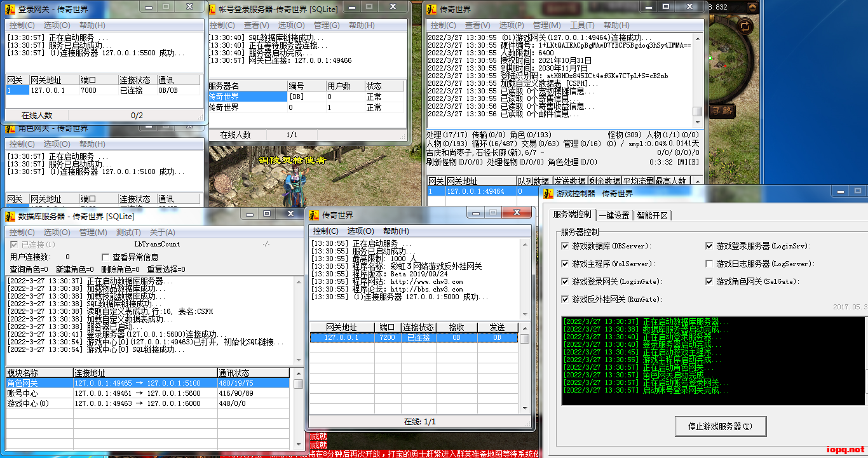
Task: Click the 登录网关 window title icon
Action: pyautogui.click(x=10, y=10)
